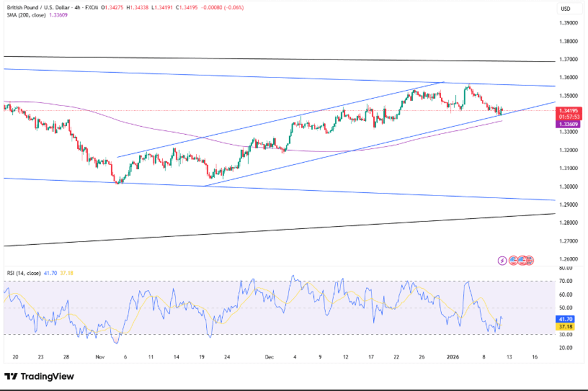Click the purple lightning bolt event icon
Viewport: 588px width, 391px height.
pyautogui.click(x=502, y=261)
